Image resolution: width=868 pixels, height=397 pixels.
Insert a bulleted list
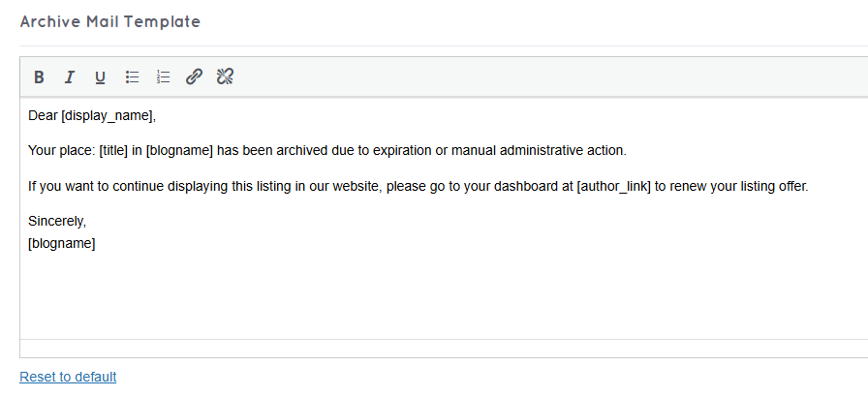pos(132,77)
